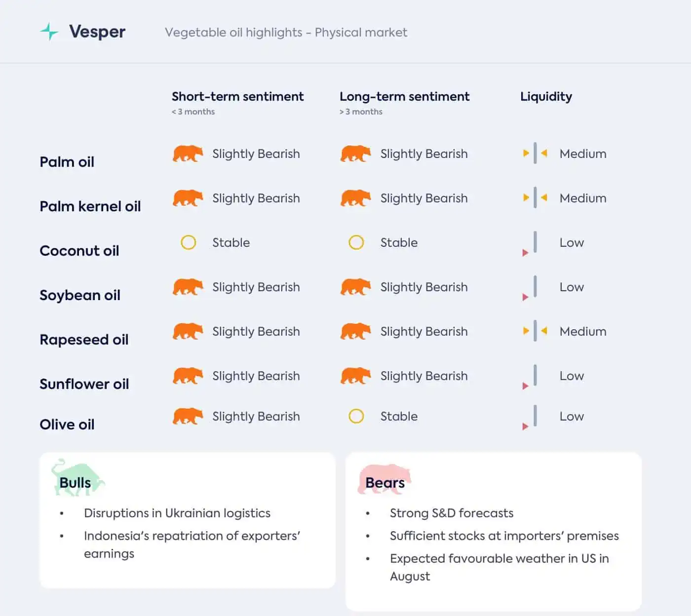
Task: Click Olive oil long-term stable circle icon
Action: [x=356, y=416]
